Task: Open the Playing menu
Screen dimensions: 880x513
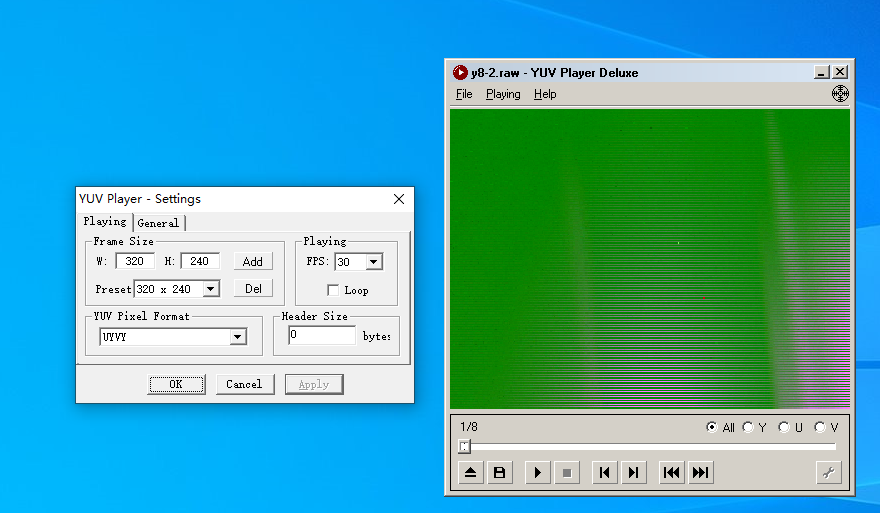Action: (x=503, y=94)
